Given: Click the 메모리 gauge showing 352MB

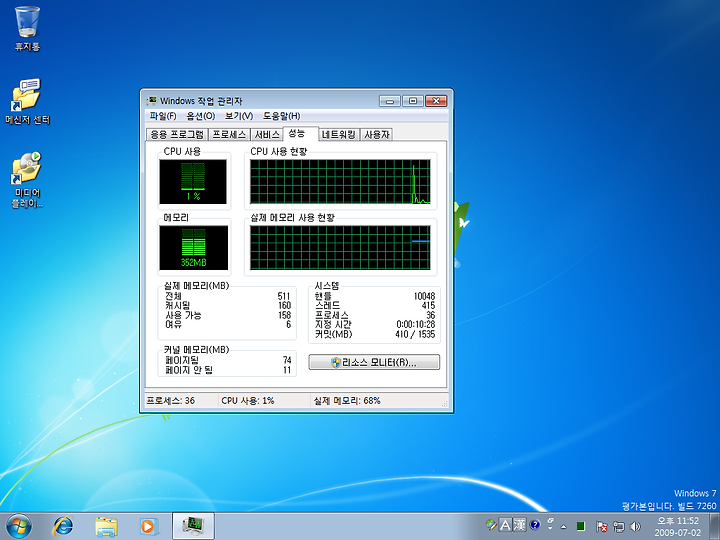Looking at the screenshot, I should [193, 248].
